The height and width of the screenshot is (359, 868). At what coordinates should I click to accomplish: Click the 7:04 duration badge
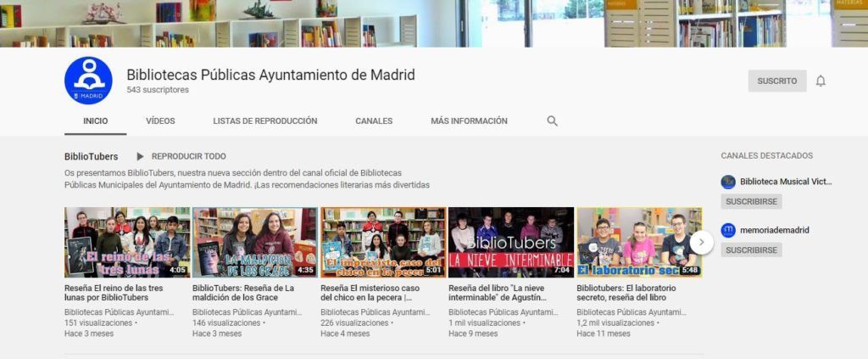tap(562, 271)
